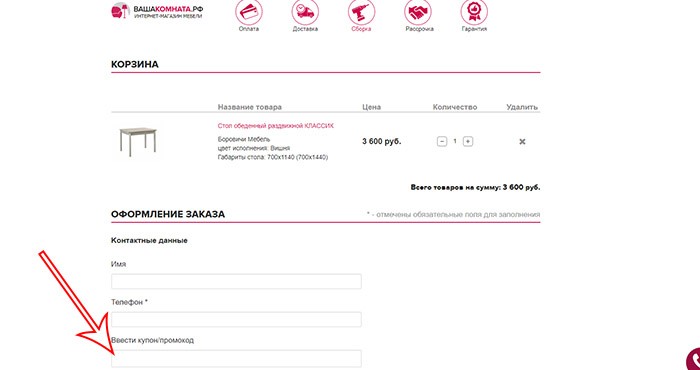Click the phone callback icon at corner
This screenshot has height=370, width=700.
pyautogui.click(x=693, y=360)
